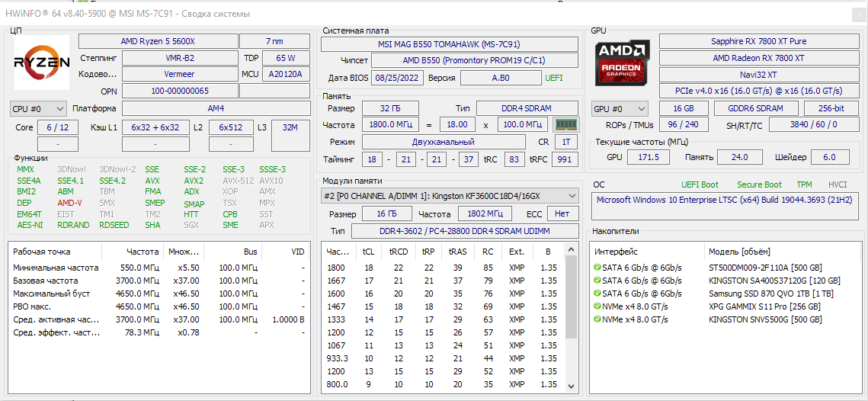Click the Navi32 XT GPU codename field
The image size is (868, 401).
coord(758,74)
